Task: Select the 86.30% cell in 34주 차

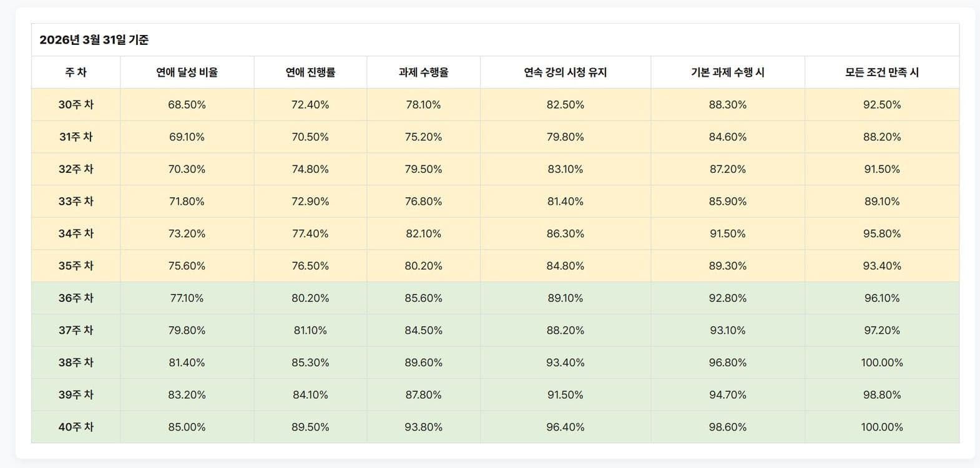Action: tap(566, 233)
